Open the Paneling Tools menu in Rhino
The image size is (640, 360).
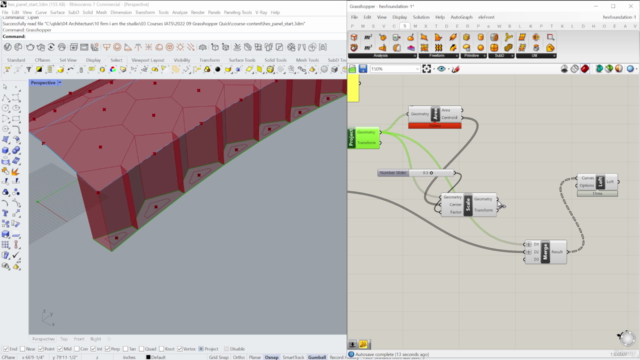pos(238,13)
